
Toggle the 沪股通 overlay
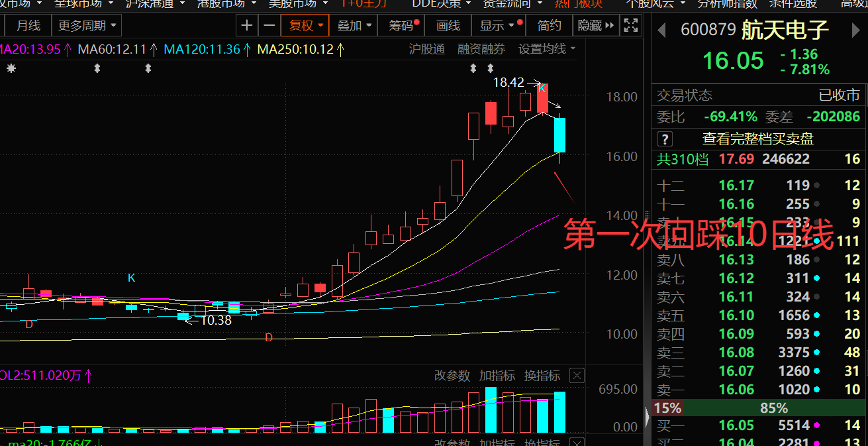tap(426, 49)
